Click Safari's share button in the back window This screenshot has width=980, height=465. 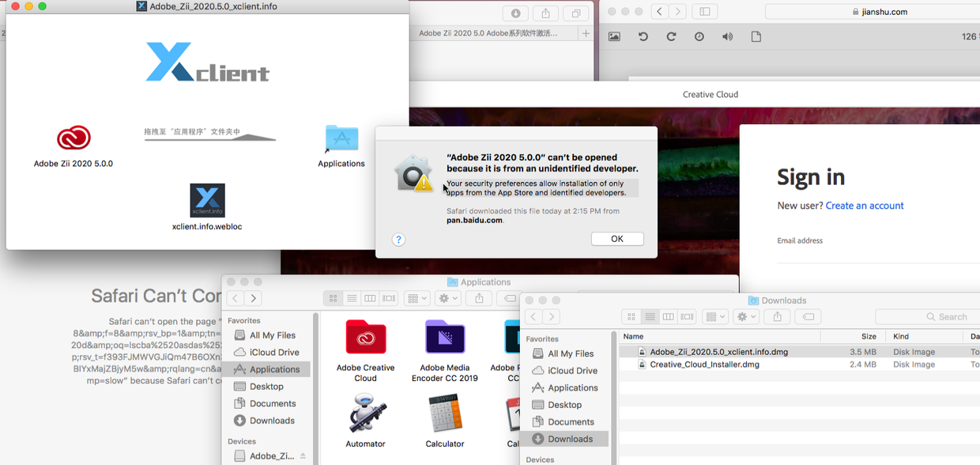[x=545, y=13]
